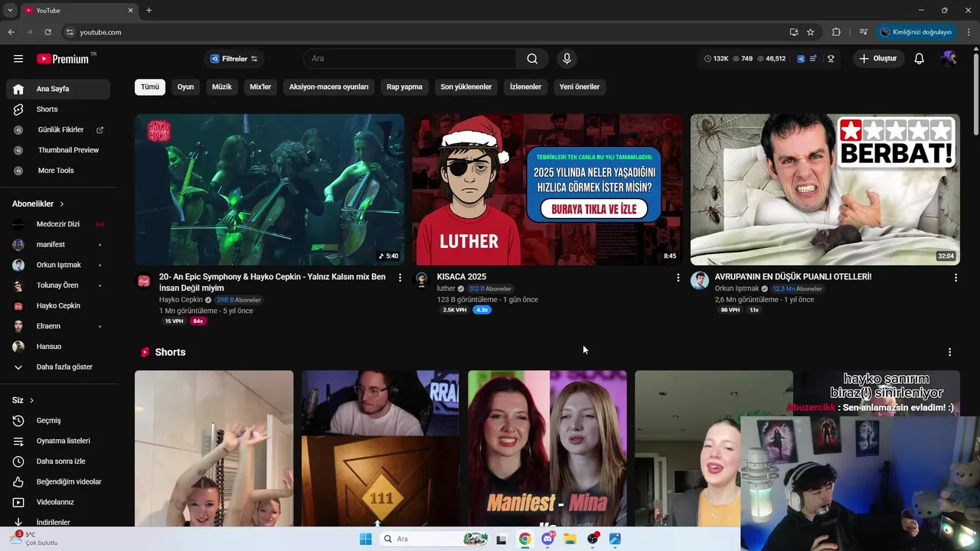Screen dimensions: 980x551
Task: Open KISACA 2025 video title
Action: (462, 277)
